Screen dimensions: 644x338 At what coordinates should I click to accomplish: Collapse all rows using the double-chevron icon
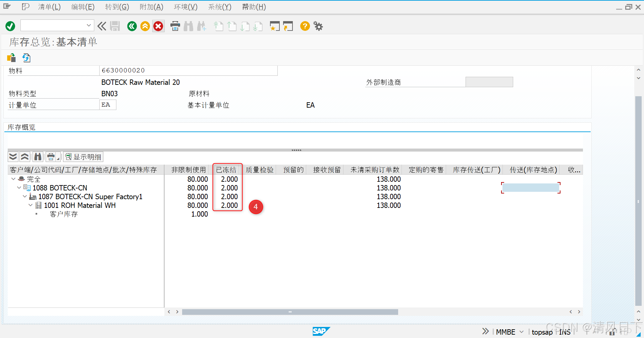pyautogui.click(x=24, y=157)
